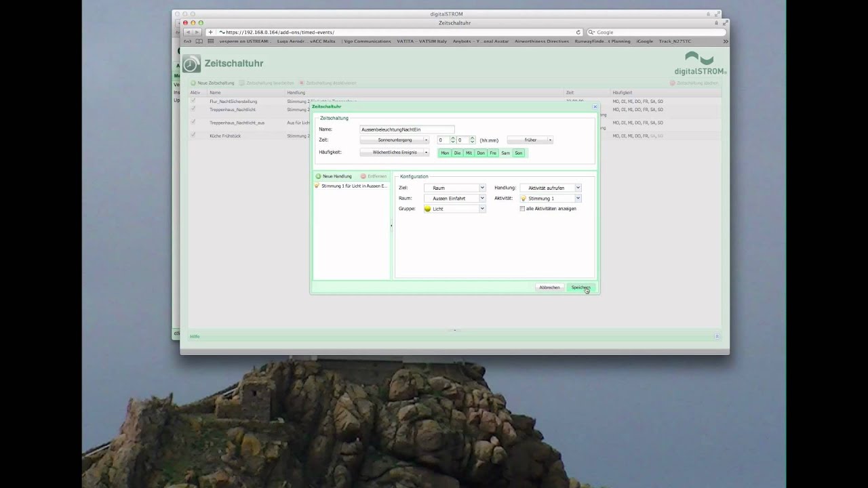This screenshot has width=868, height=488.
Task: Toggle the Fre weekday button
Action: [493, 153]
